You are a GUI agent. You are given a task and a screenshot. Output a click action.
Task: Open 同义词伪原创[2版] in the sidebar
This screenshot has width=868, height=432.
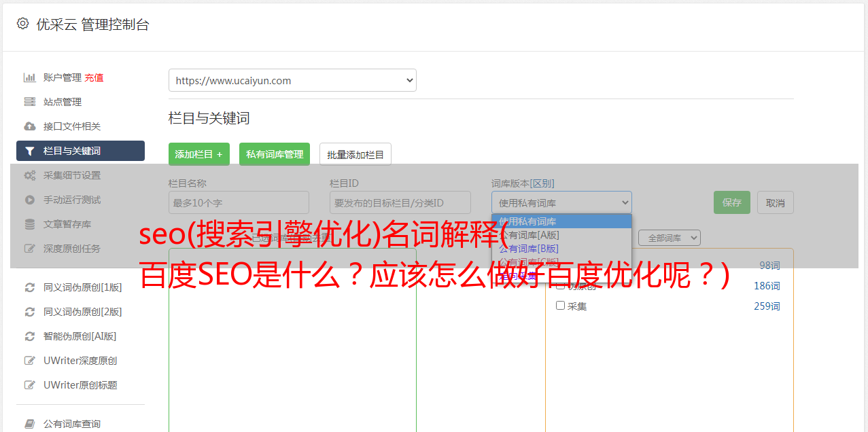click(83, 312)
